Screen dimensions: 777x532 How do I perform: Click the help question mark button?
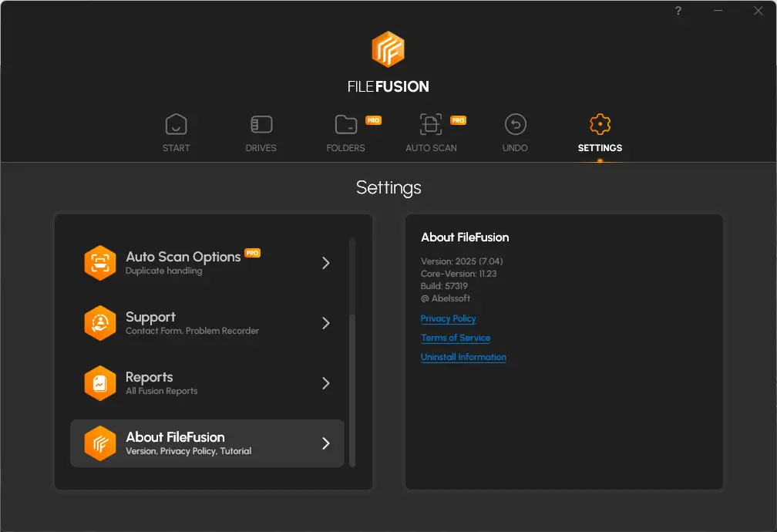[678, 11]
